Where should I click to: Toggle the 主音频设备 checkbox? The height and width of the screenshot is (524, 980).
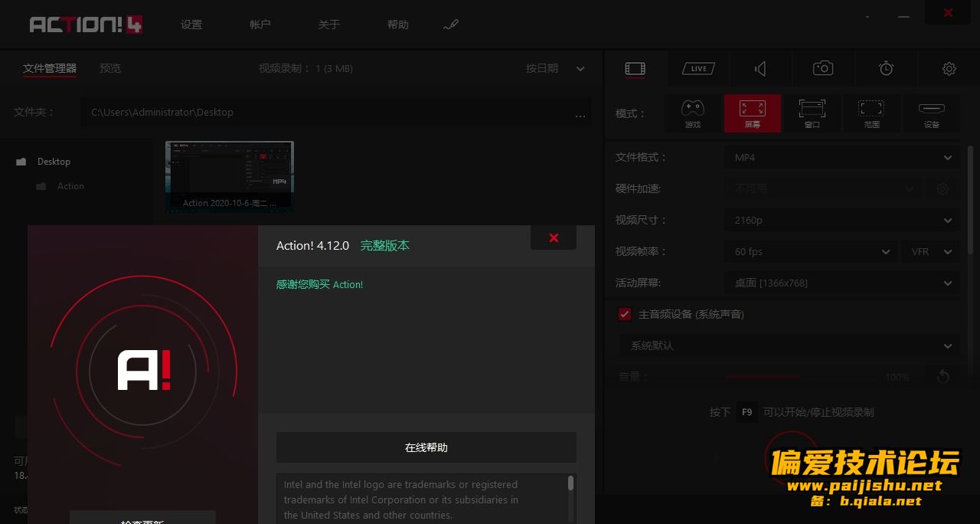pyautogui.click(x=625, y=314)
